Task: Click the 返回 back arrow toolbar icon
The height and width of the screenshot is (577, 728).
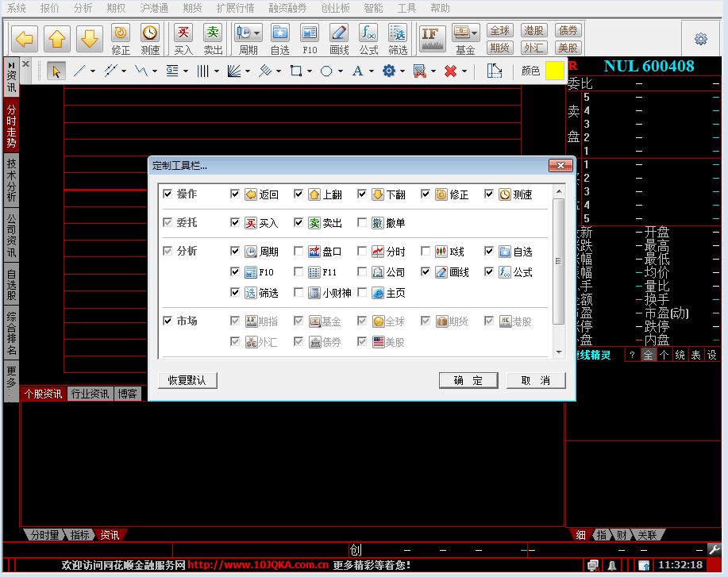Action: click(x=25, y=38)
